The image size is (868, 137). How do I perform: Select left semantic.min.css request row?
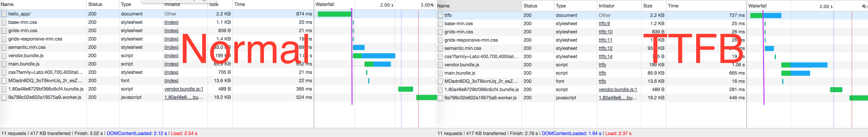[x=157, y=47]
